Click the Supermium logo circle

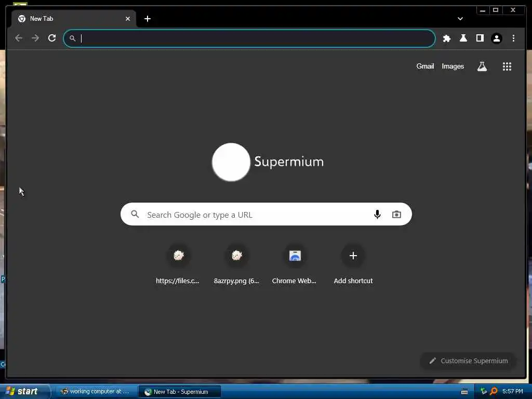(x=231, y=162)
